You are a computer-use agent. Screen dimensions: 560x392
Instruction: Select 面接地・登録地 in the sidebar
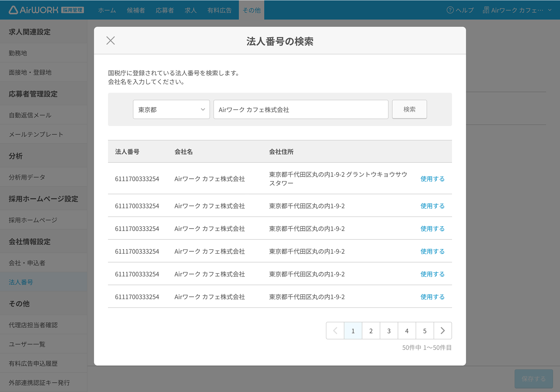pos(43,72)
